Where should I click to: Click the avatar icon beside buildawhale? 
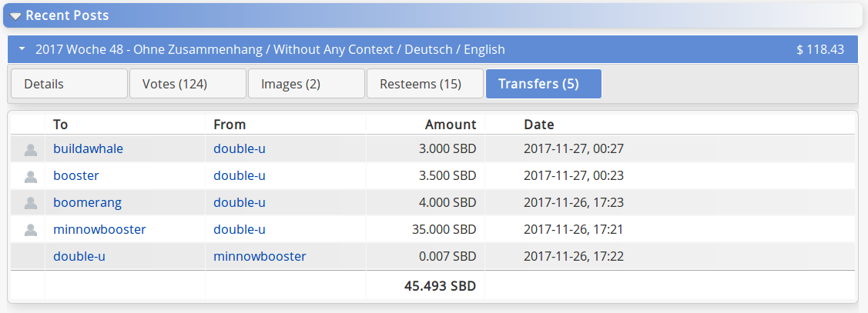coord(31,149)
